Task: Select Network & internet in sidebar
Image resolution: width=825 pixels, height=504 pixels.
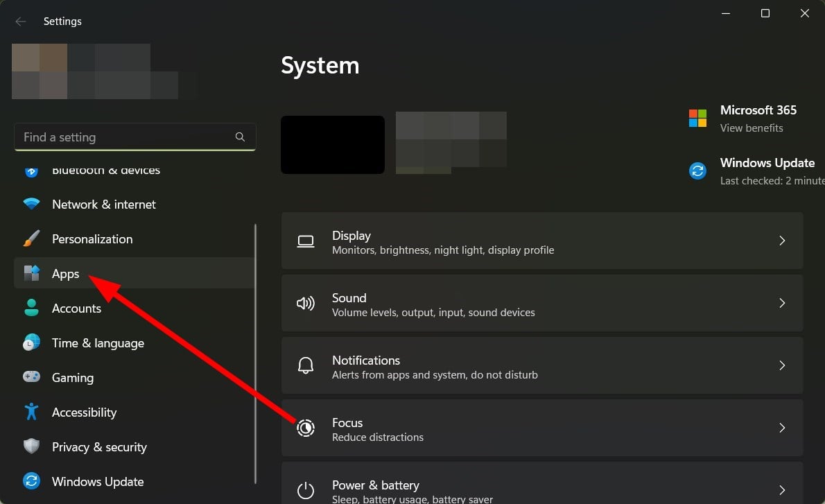Action: click(x=134, y=204)
